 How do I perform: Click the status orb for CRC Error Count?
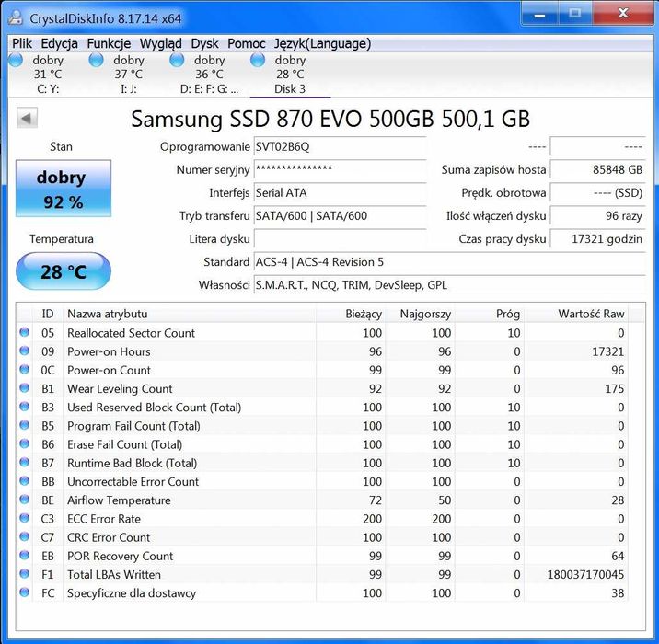point(24,536)
